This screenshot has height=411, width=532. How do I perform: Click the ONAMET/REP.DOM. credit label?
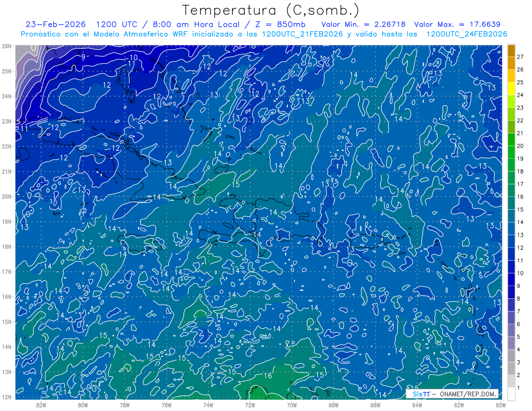click(468, 394)
